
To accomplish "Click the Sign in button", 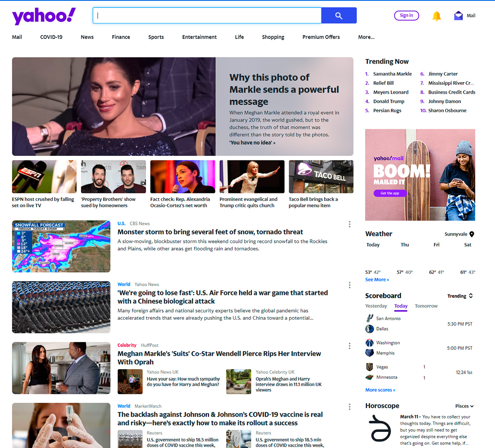I will tap(406, 16).
